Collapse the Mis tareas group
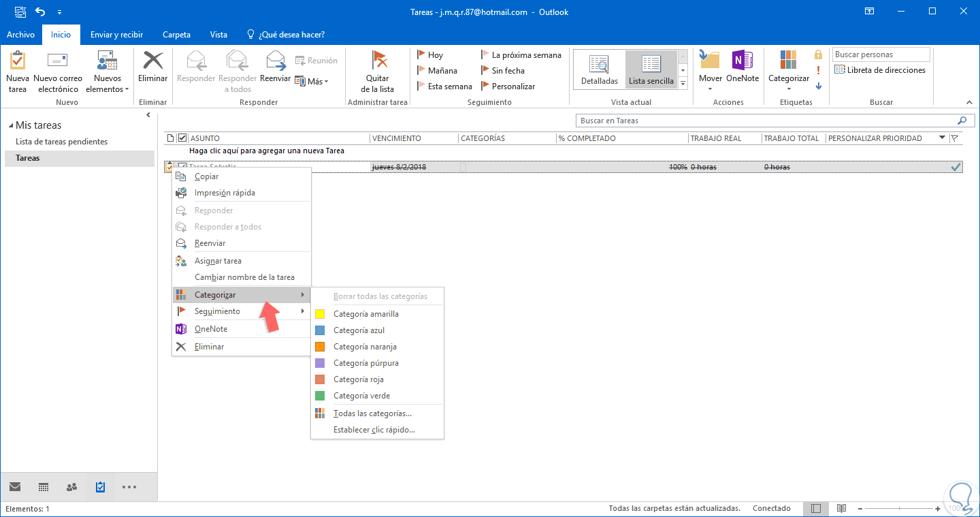Image resolution: width=980 pixels, height=517 pixels. pyautogui.click(x=11, y=126)
